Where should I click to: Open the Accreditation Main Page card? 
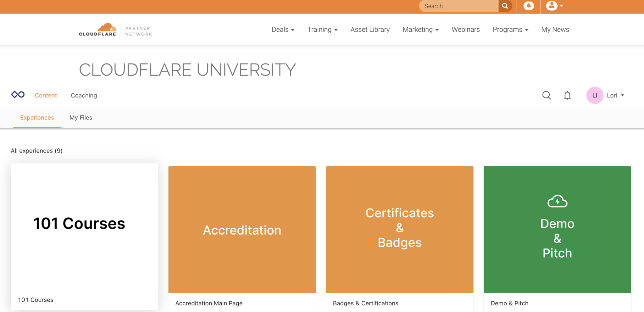point(242,229)
